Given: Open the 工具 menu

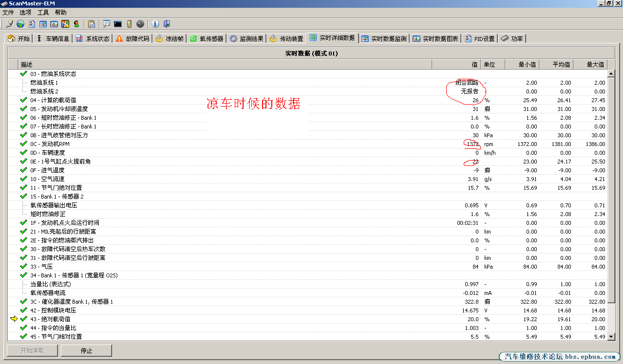Looking at the screenshot, I should click(x=43, y=12).
